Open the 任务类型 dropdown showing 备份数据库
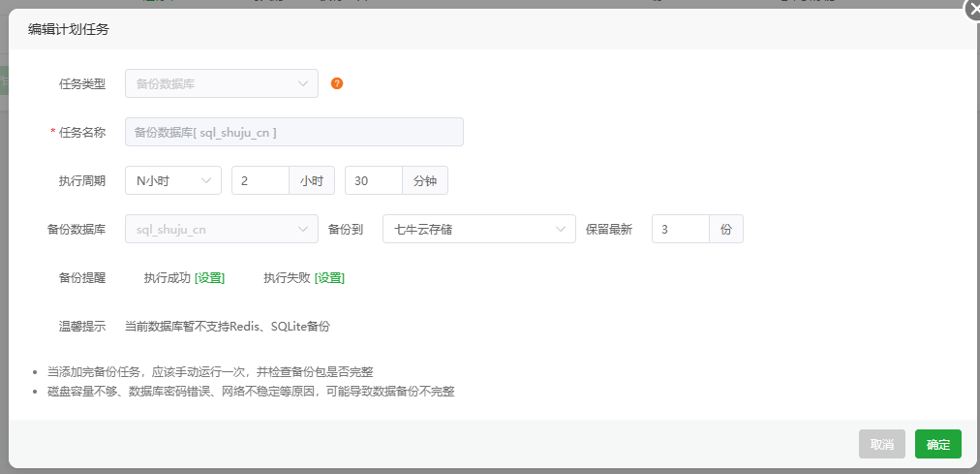 [222, 83]
